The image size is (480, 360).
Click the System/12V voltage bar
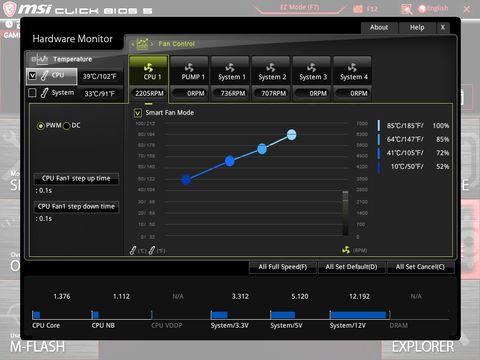tap(358, 315)
